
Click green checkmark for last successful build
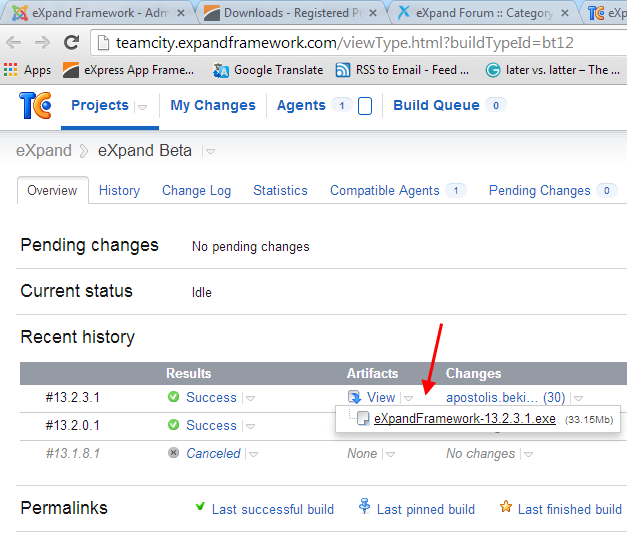[x=200, y=507]
